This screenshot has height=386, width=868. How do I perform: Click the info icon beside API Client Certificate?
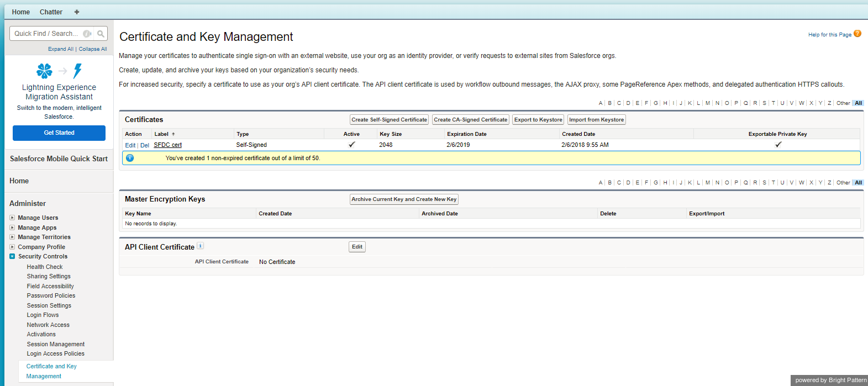pyautogui.click(x=201, y=246)
